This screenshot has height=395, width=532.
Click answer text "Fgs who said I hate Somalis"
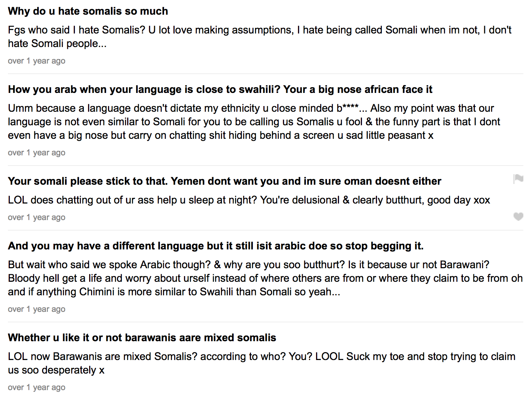coord(260,37)
